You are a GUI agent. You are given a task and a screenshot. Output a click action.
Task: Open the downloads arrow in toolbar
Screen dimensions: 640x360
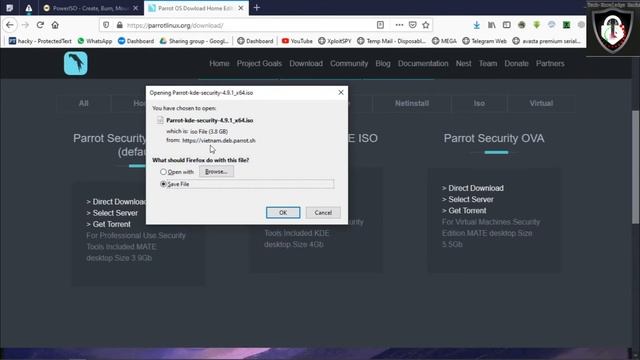tap(476, 25)
